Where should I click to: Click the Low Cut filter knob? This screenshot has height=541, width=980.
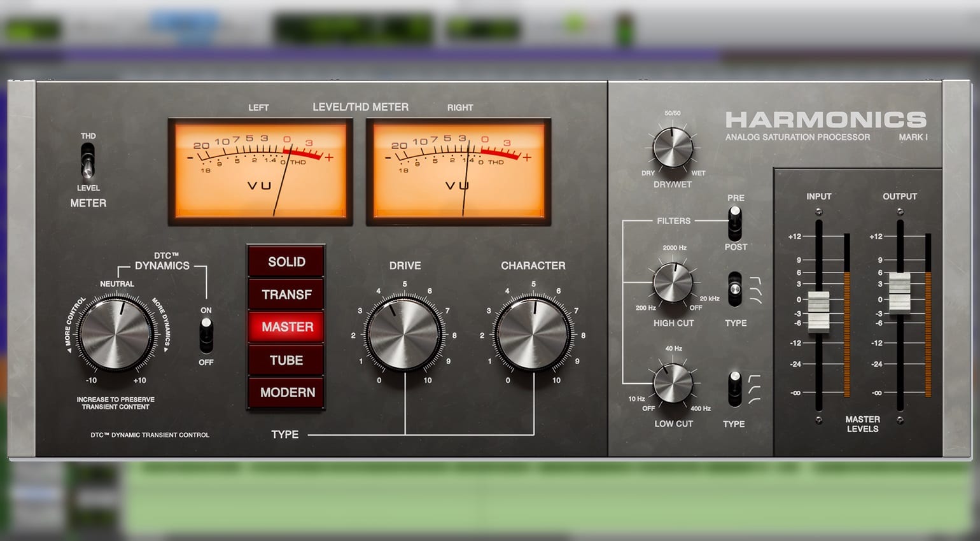point(673,383)
